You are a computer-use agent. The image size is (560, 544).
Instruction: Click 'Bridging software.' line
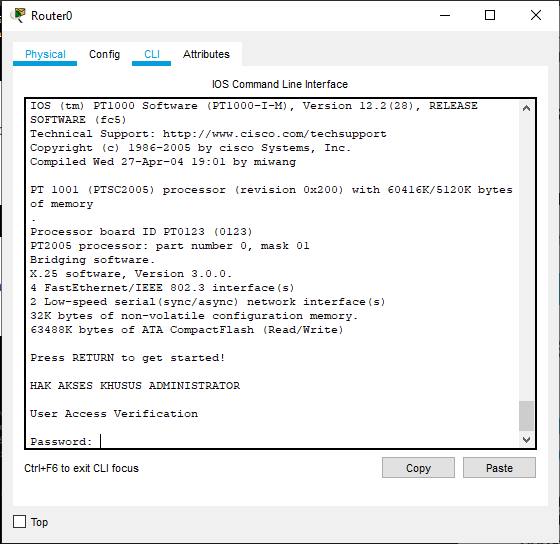[x=92, y=260]
